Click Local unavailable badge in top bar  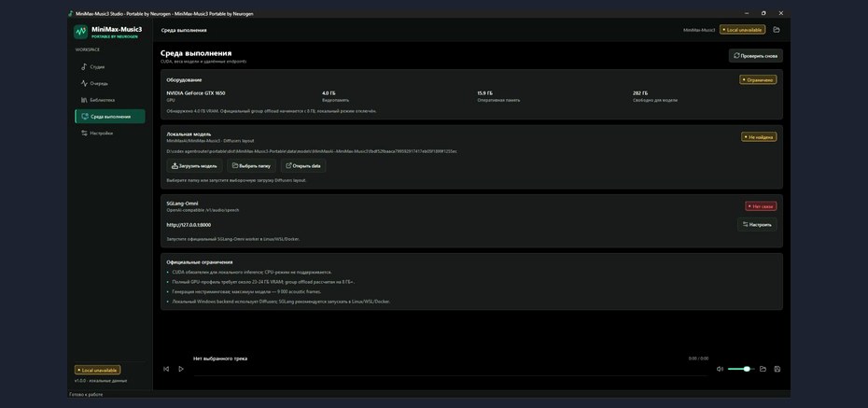pos(742,30)
